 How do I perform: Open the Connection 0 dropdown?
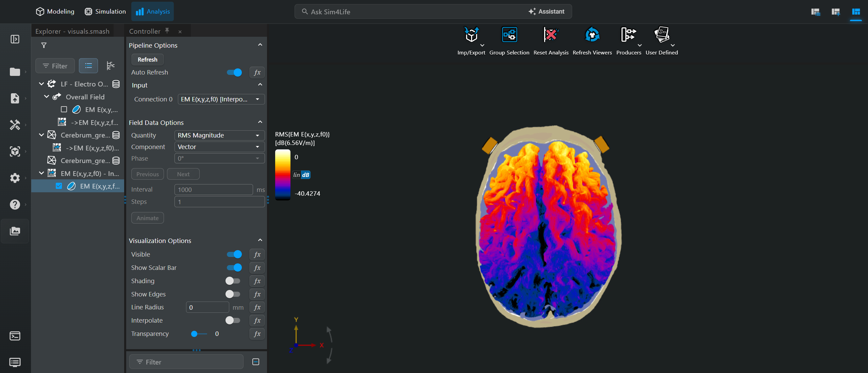point(221,99)
